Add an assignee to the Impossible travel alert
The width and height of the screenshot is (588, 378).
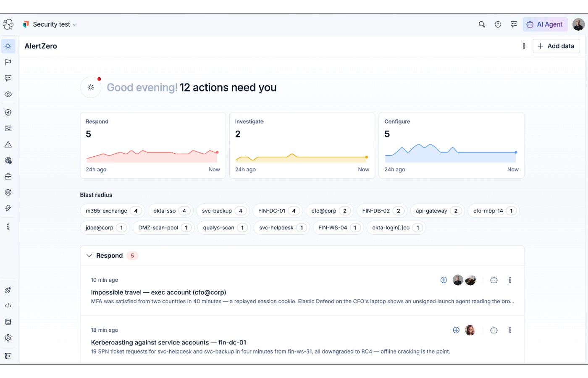pyautogui.click(x=444, y=280)
